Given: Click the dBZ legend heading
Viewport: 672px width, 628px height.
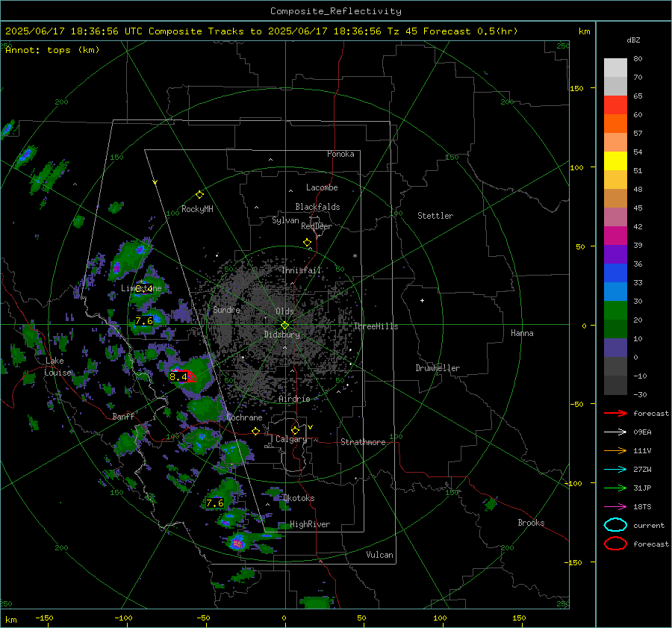Looking at the screenshot, I should click(x=633, y=40).
